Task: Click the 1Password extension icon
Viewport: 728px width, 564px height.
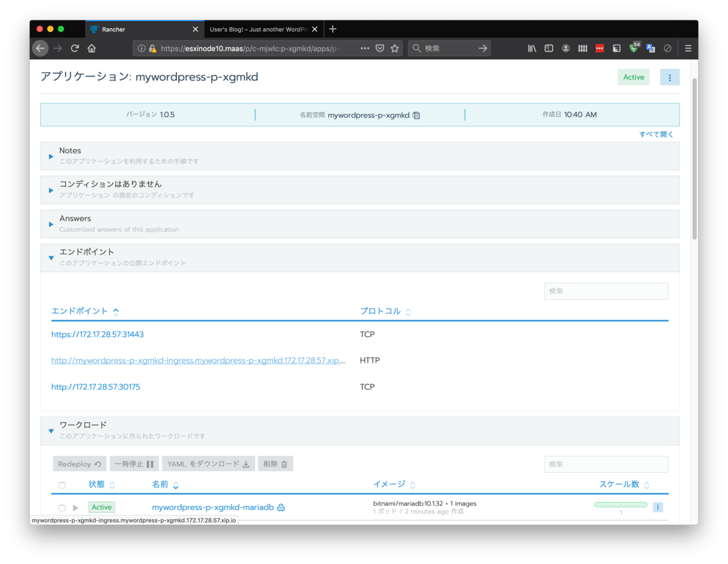Action: coord(599,48)
